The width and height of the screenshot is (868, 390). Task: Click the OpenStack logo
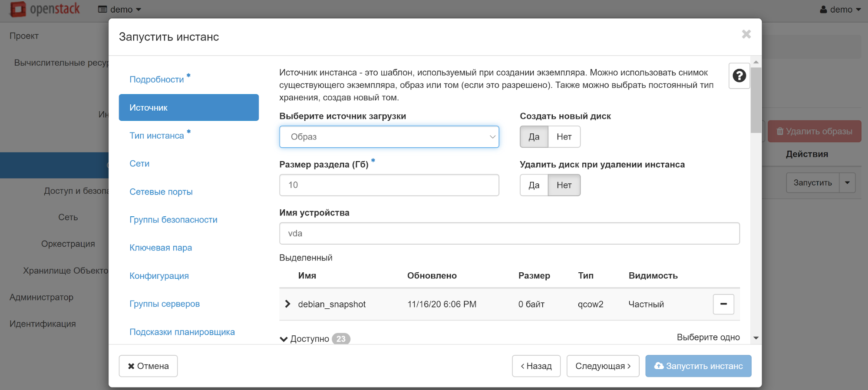(x=45, y=9)
